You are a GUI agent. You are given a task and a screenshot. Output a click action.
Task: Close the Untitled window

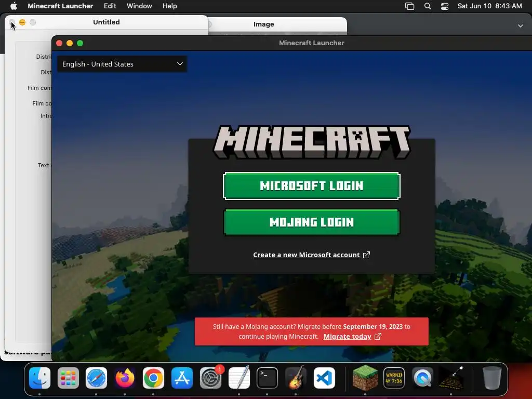click(x=12, y=22)
